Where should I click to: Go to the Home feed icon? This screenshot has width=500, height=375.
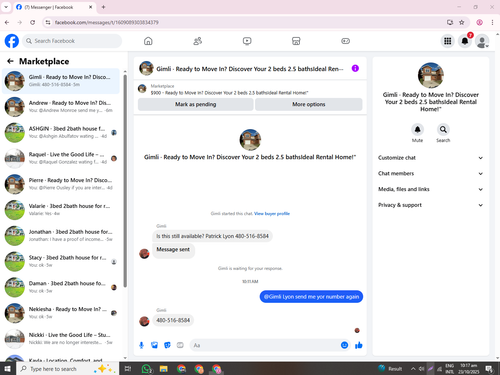pyautogui.click(x=148, y=41)
